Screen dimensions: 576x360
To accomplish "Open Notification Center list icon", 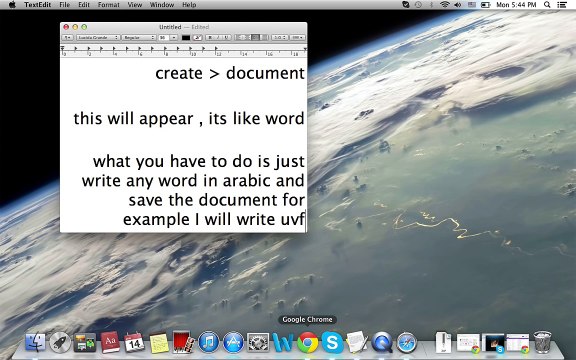I will [x=562, y=5].
